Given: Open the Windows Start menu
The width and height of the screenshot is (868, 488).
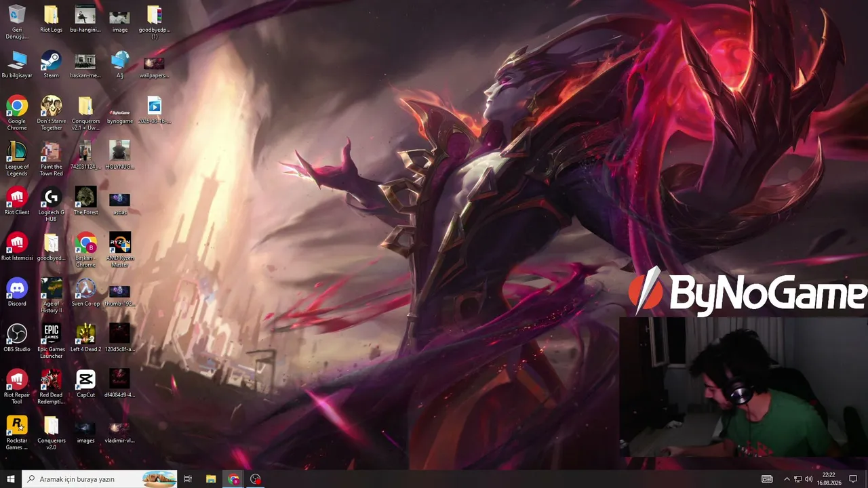Looking at the screenshot, I should [x=11, y=479].
